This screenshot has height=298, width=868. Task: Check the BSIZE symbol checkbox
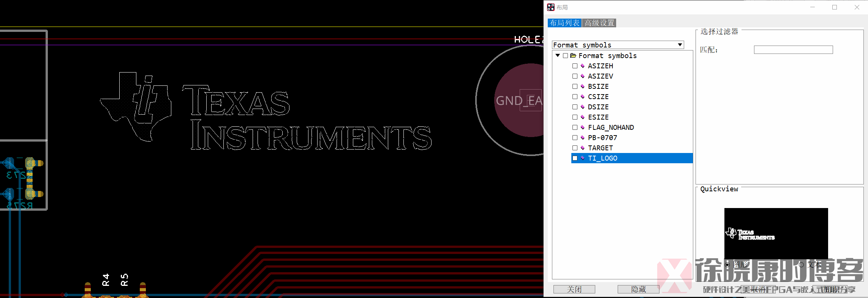point(575,87)
